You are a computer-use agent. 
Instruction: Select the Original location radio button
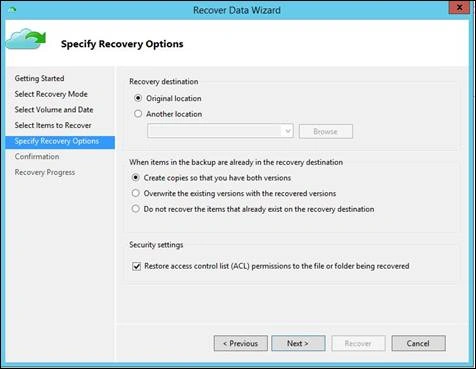click(x=138, y=98)
